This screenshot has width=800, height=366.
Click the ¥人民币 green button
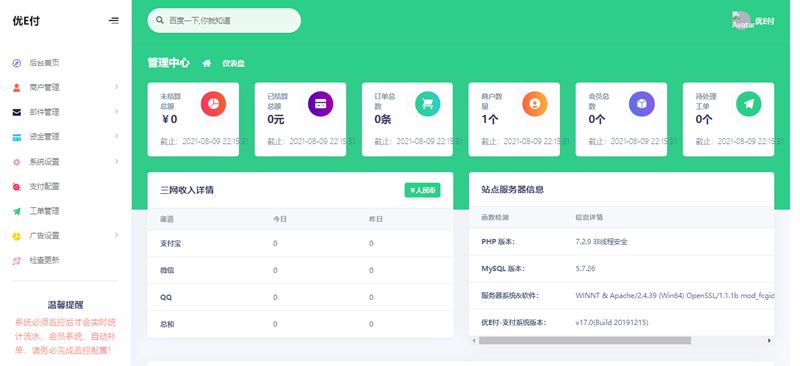422,190
